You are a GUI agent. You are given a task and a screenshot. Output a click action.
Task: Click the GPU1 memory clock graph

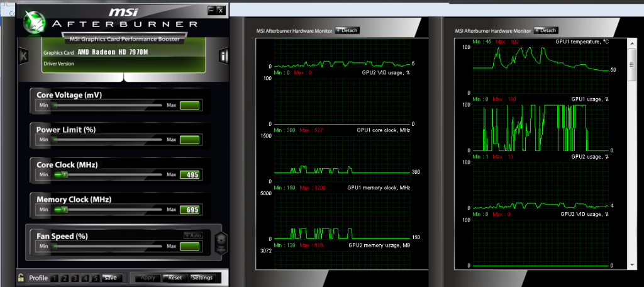pyautogui.click(x=341, y=216)
